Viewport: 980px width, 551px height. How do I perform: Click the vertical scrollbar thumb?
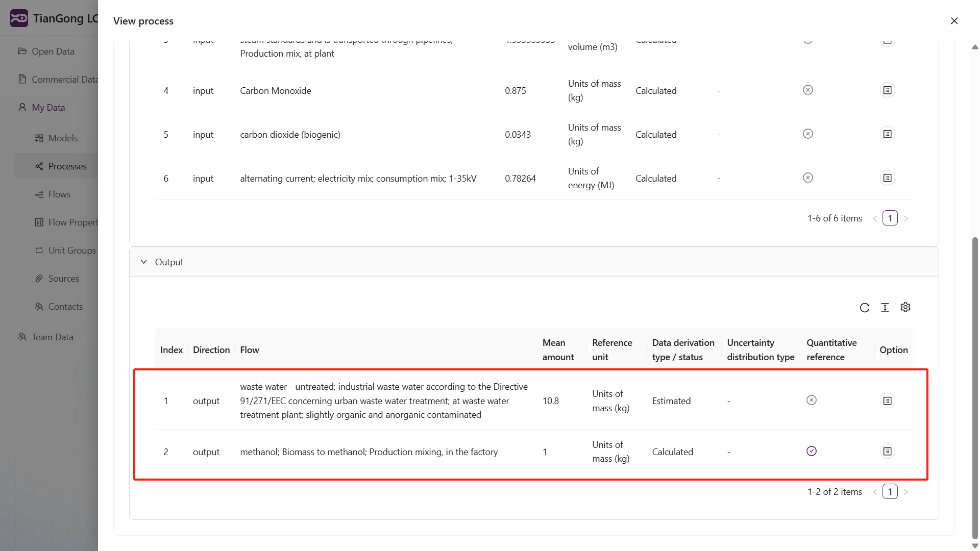[x=975, y=388]
